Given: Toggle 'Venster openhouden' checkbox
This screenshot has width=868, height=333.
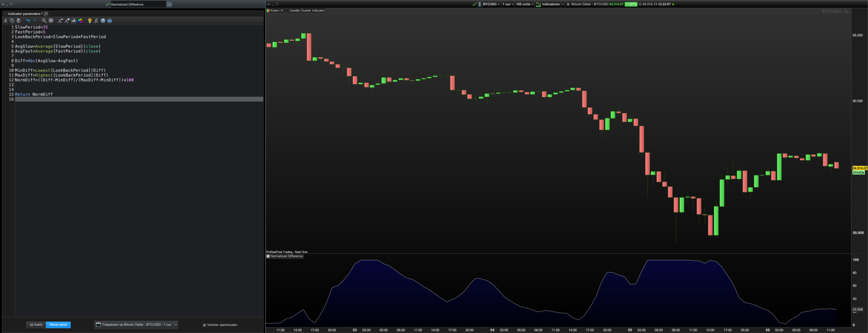Looking at the screenshot, I should tap(204, 325).
